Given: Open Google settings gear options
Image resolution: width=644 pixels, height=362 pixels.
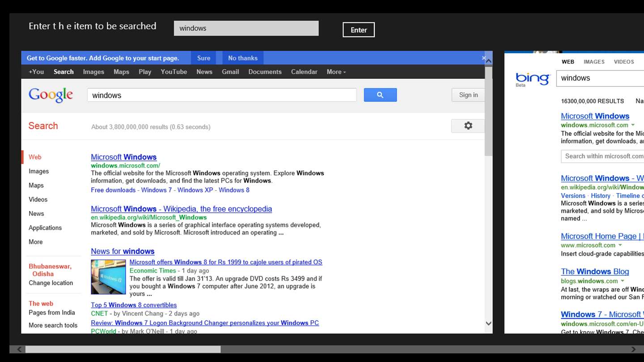Looking at the screenshot, I should click(468, 126).
